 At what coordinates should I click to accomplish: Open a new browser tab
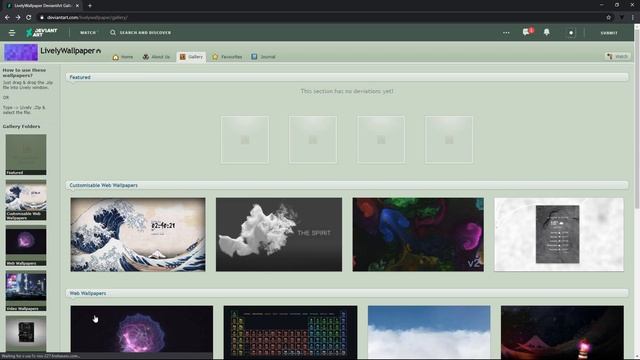[x=90, y=6]
